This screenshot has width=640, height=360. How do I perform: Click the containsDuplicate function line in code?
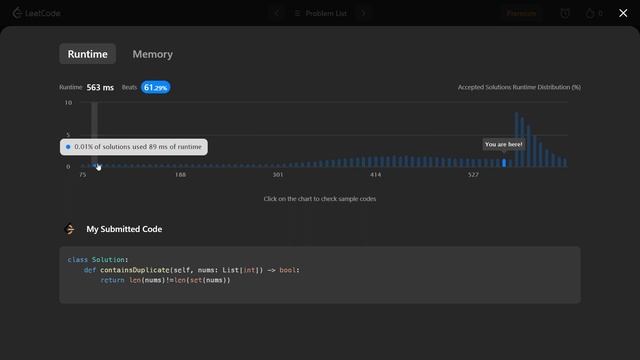point(191,270)
